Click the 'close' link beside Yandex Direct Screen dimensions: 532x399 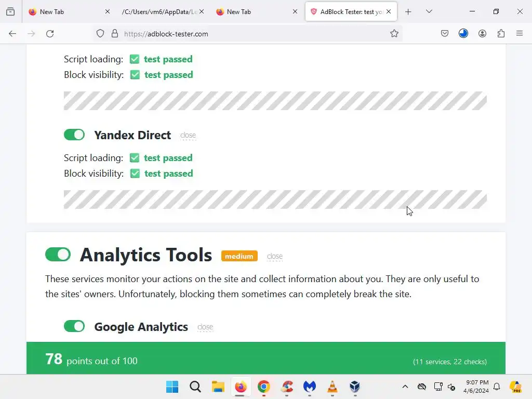point(188,136)
